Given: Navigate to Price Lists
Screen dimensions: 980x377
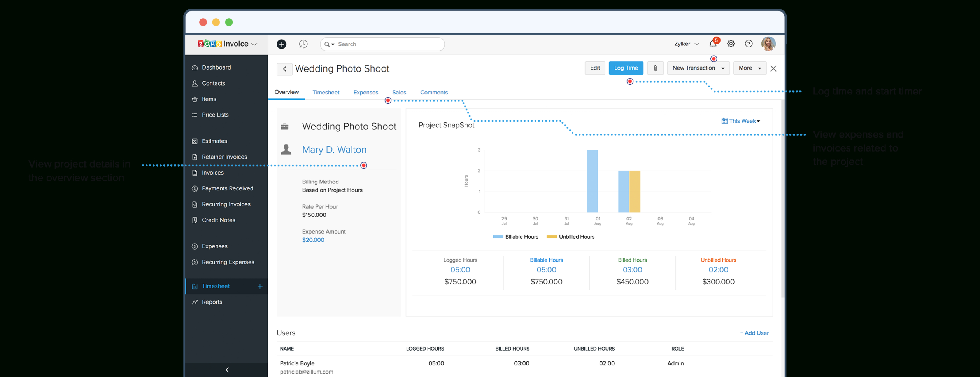Looking at the screenshot, I should [215, 115].
